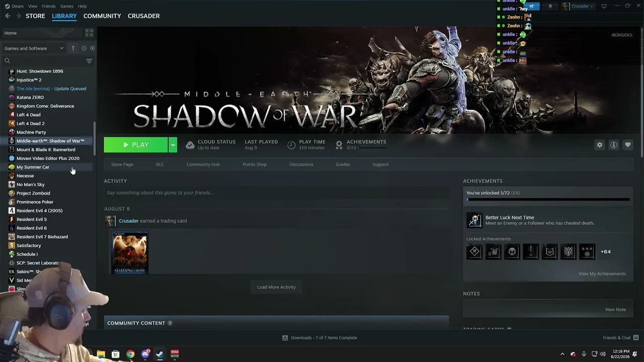Launch the game with PLAY

(136, 145)
